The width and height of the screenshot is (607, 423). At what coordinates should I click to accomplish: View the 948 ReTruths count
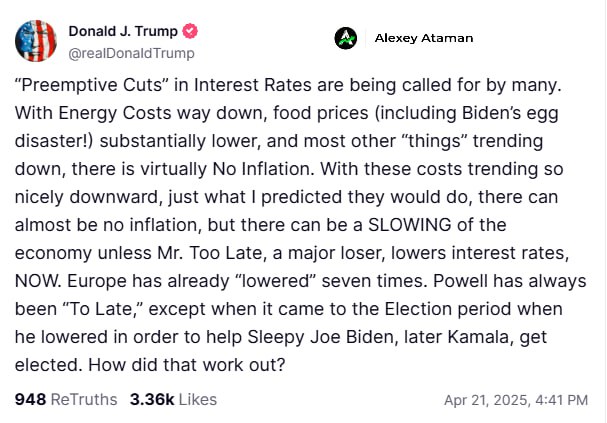pos(66,399)
